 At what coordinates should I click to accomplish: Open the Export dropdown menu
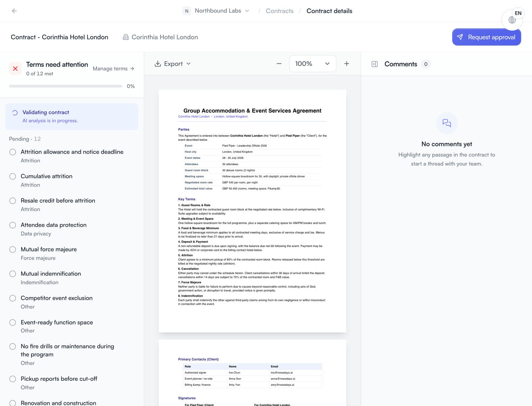pos(173,64)
